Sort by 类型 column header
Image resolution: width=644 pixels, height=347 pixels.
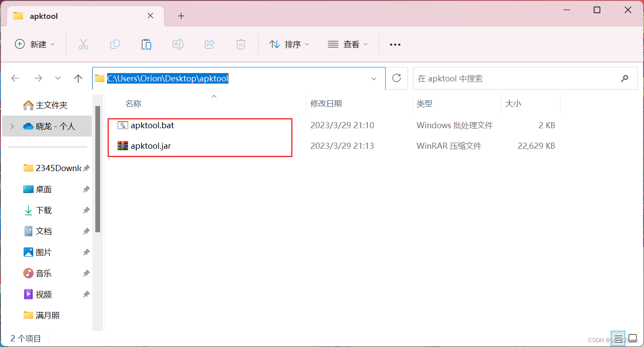point(425,104)
